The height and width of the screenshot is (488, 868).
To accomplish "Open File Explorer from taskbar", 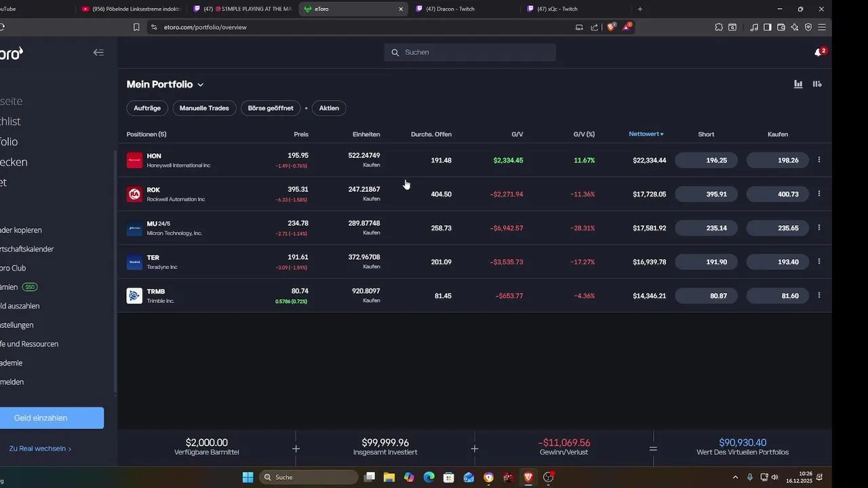I will click(389, 477).
